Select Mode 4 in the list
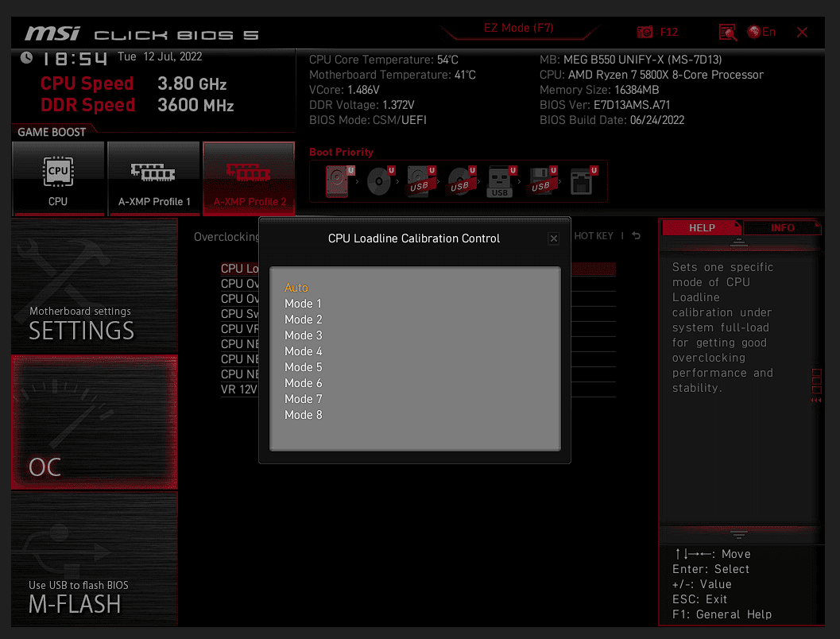The width and height of the screenshot is (840, 639). click(x=304, y=351)
